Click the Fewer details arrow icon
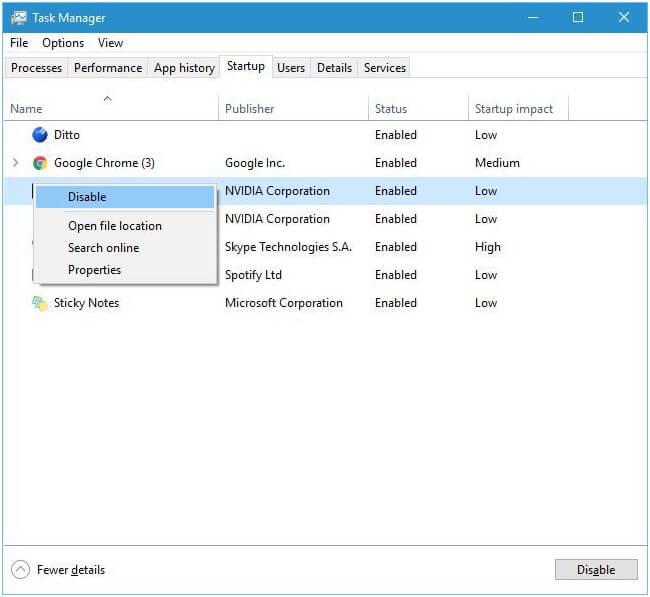This screenshot has width=650, height=597. (20, 570)
